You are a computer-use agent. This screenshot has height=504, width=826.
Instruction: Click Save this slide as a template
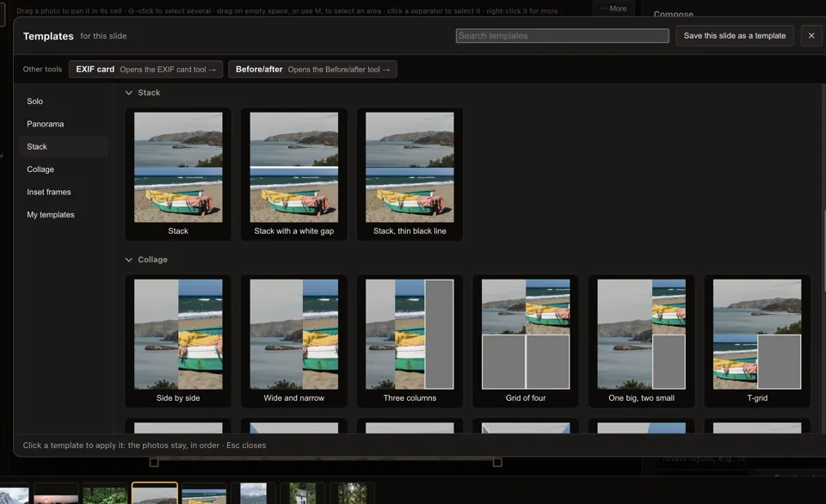tap(734, 36)
